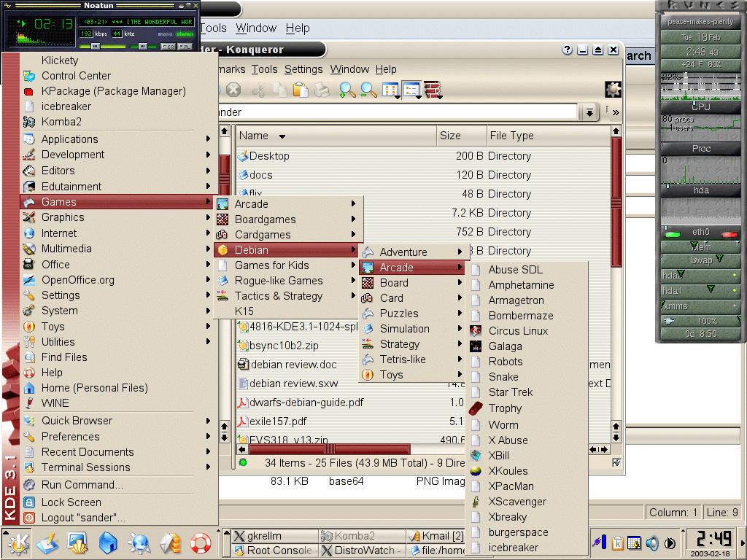
Task: Click the toolbar overflow chevron in Konqueror
Action: [x=616, y=112]
